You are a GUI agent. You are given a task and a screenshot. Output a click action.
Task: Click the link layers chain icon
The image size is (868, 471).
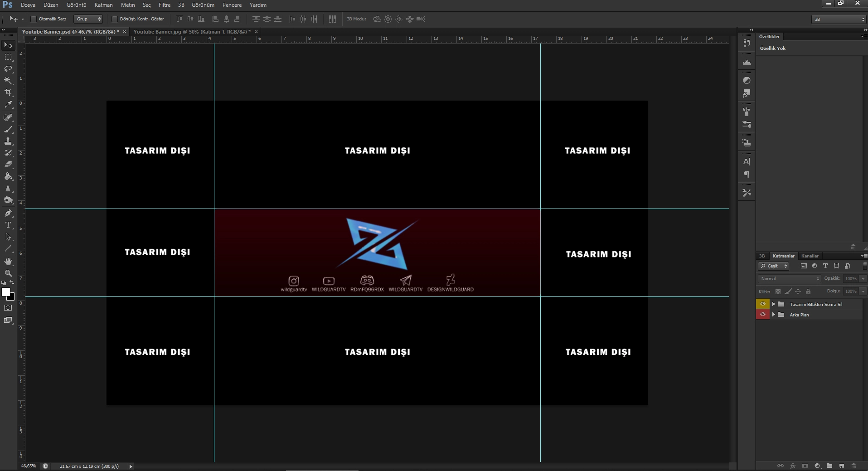pyautogui.click(x=781, y=466)
